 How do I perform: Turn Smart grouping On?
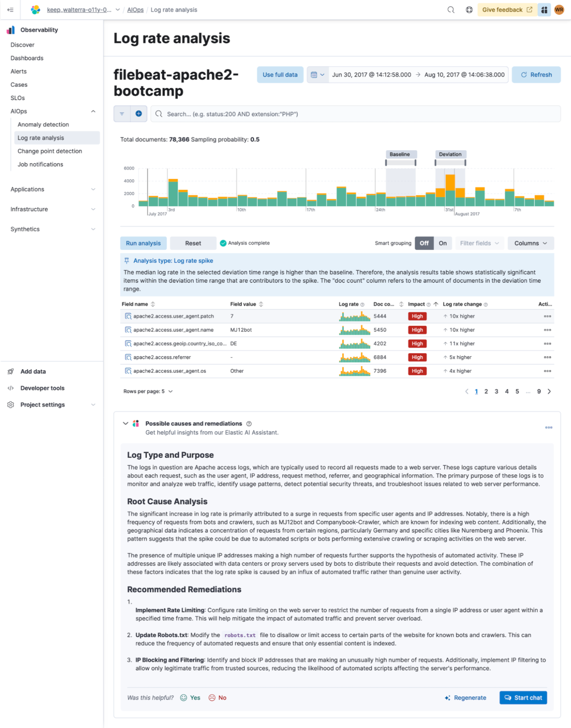pos(443,243)
